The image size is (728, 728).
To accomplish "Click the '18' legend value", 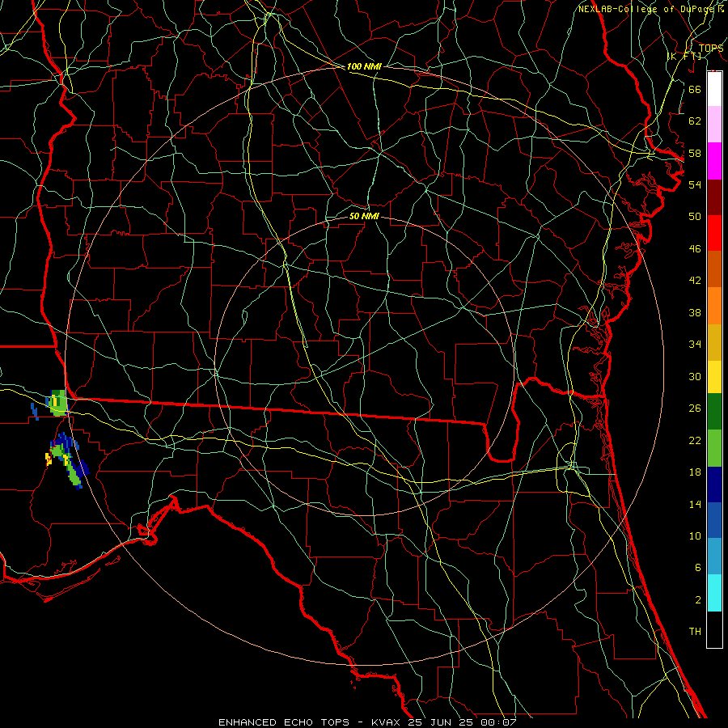I will (695, 472).
